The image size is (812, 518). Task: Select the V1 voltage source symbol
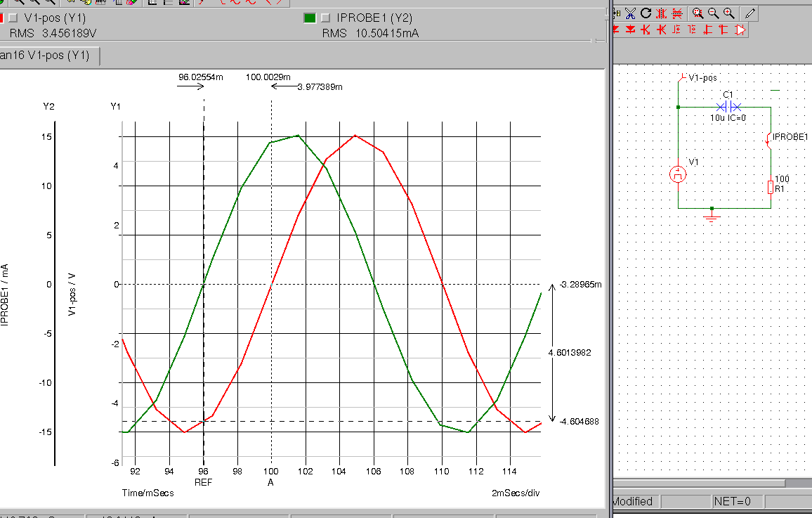[678, 174]
